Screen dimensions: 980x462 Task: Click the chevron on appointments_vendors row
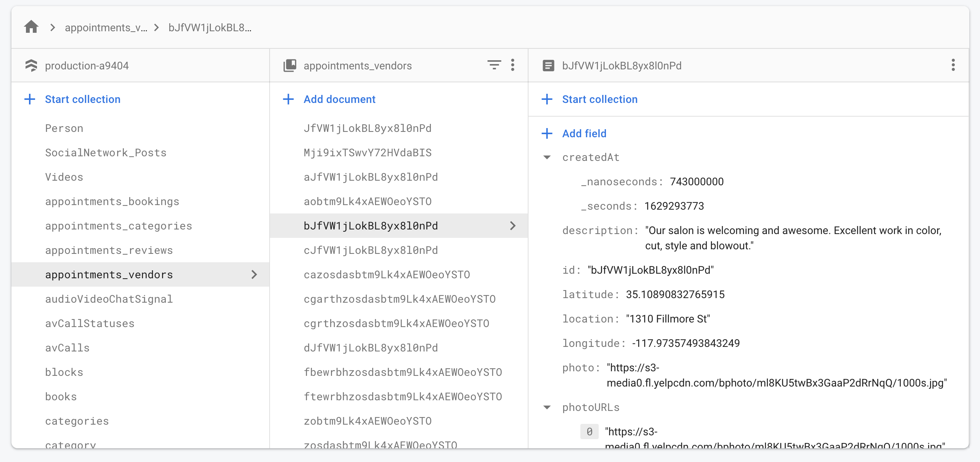pyautogui.click(x=254, y=274)
